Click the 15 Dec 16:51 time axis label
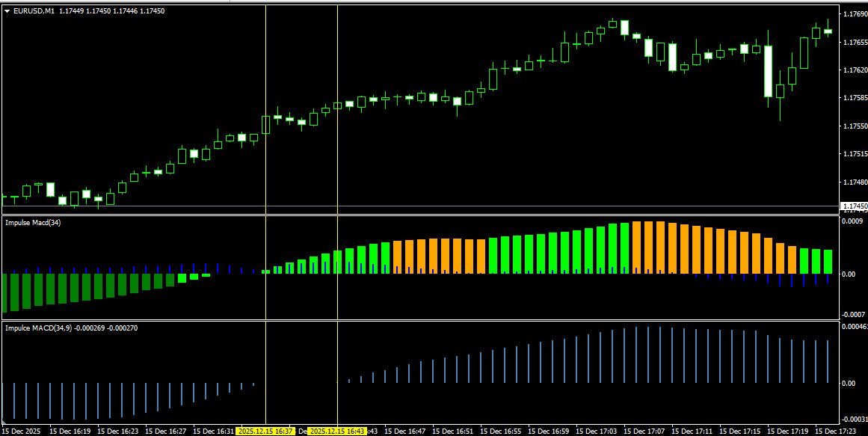Image resolution: width=868 pixels, height=436 pixels. tap(453, 431)
